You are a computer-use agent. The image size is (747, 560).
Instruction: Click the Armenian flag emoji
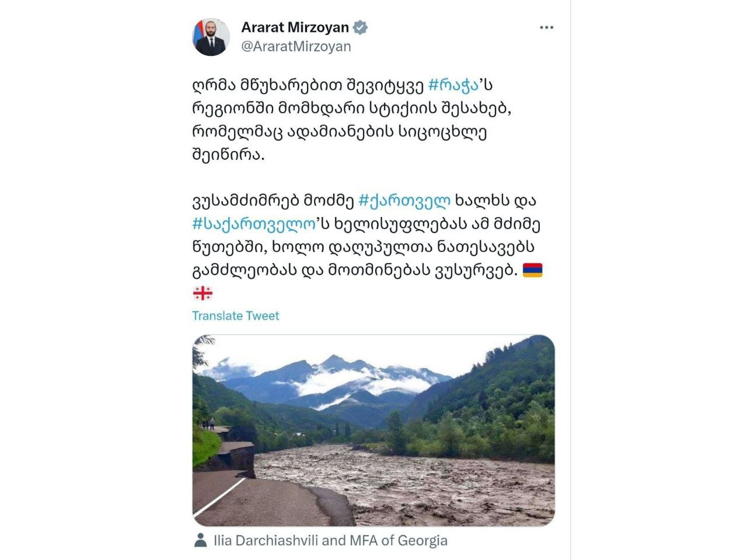(x=532, y=270)
